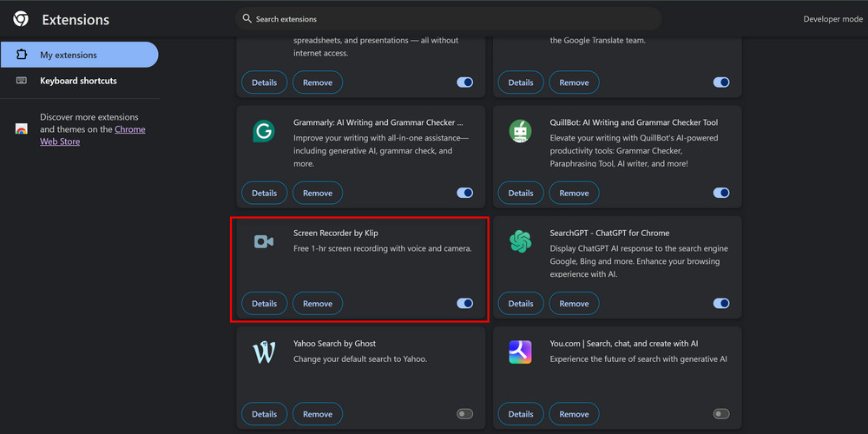Enable the You.com extension toggle
This screenshot has width=868, height=434.
(721, 413)
